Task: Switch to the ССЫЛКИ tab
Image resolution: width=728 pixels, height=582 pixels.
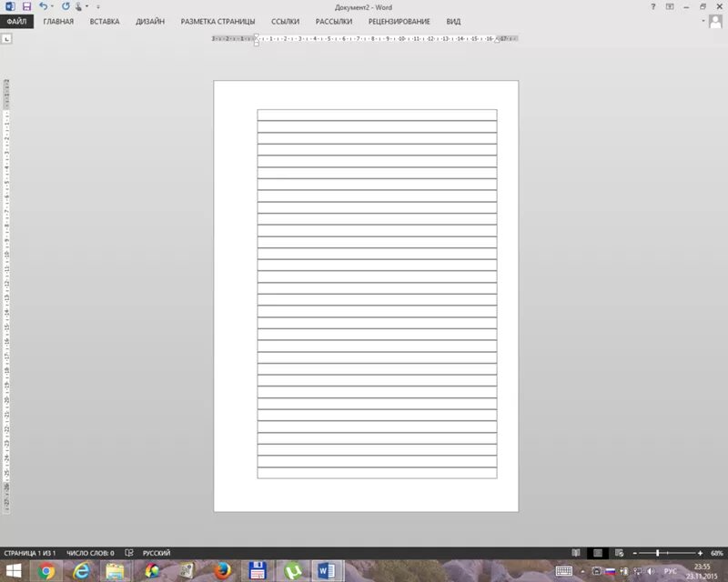Action: coord(285,21)
